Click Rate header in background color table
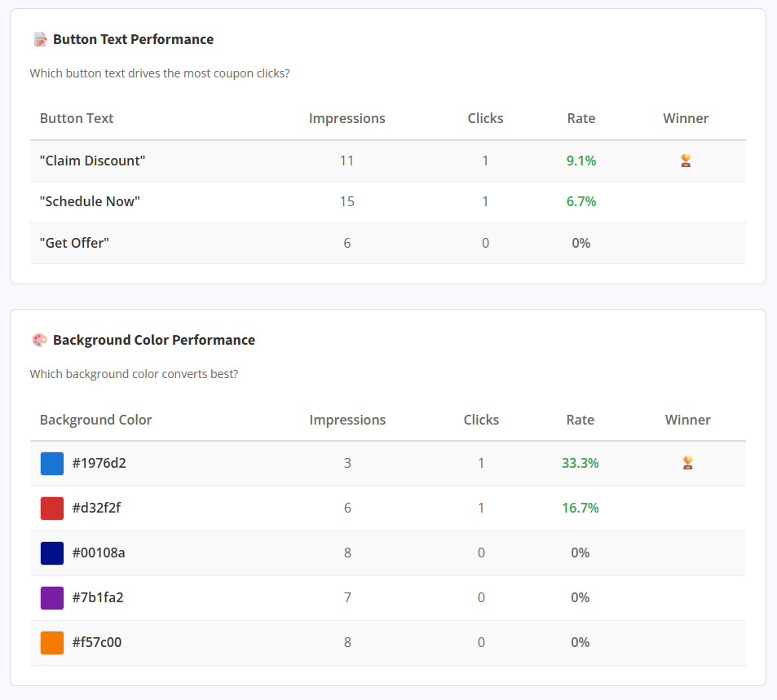777x700 pixels. point(580,420)
